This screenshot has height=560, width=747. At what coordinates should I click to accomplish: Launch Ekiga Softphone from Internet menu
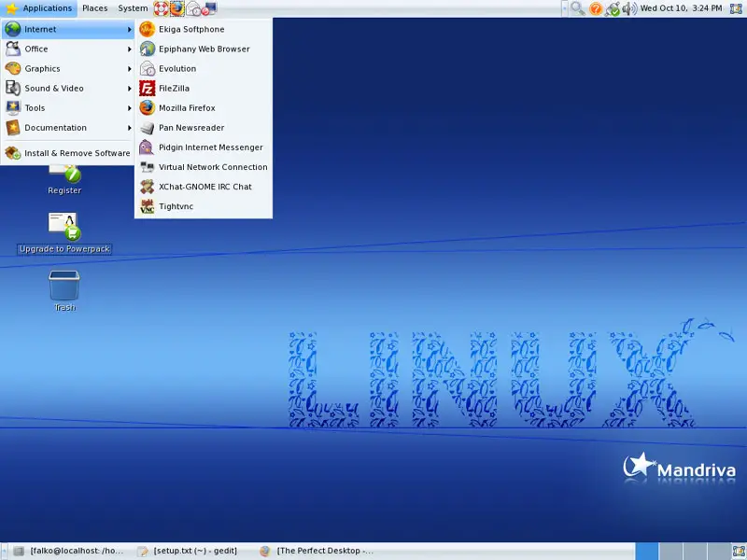(x=204, y=29)
